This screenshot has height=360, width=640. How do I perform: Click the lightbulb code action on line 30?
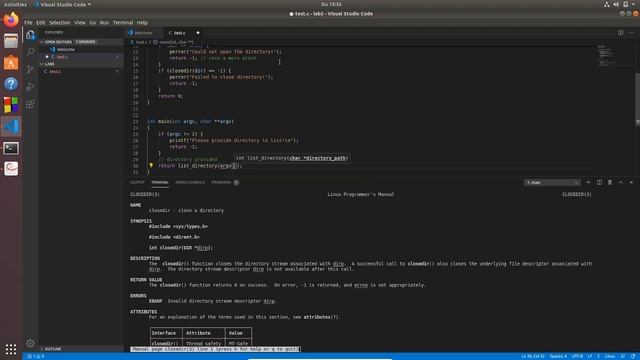pos(151,165)
